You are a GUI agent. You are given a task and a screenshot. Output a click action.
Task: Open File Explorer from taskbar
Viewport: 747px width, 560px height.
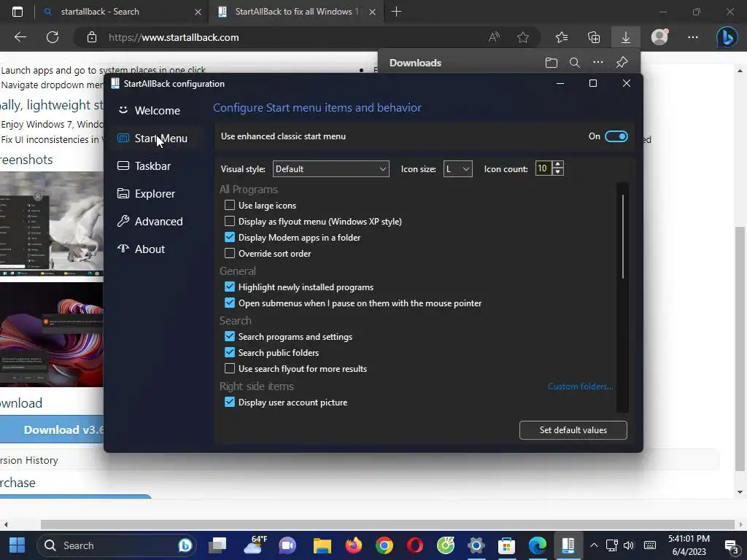tap(322, 545)
